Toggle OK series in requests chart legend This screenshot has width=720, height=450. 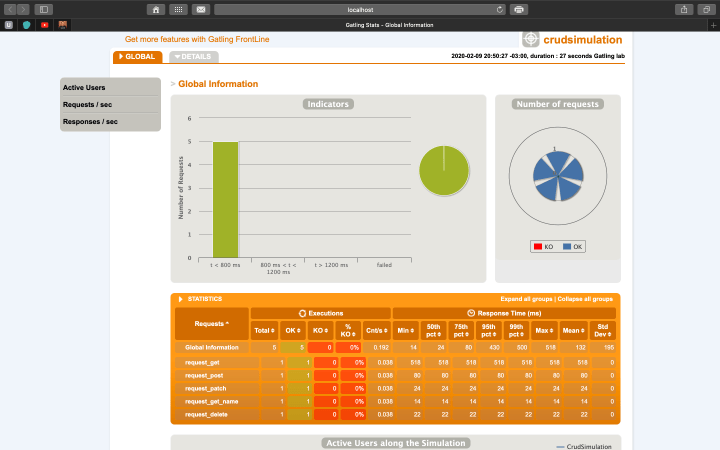click(572, 246)
